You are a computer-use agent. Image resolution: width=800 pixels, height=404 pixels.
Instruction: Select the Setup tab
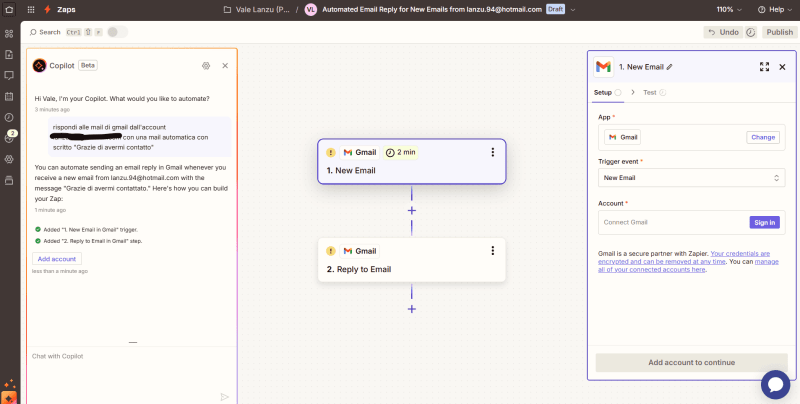pyautogui.click(x=603, y=92)
